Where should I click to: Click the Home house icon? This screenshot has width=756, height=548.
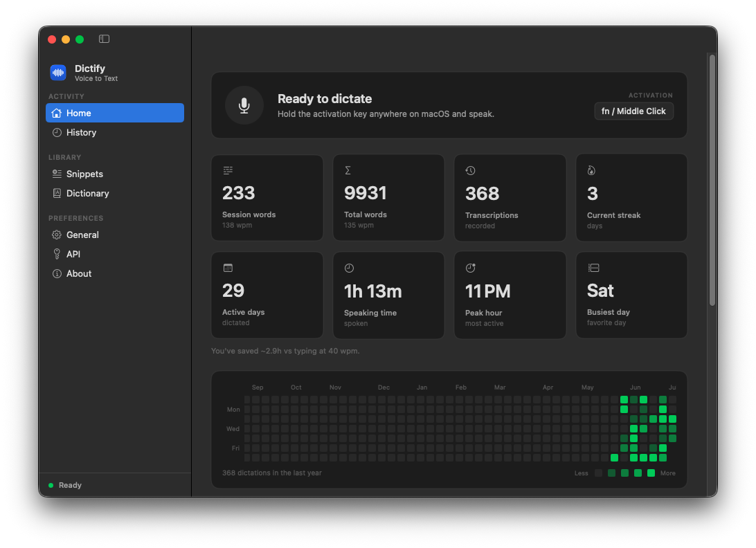pyautogui.click(x=57, y=113)
